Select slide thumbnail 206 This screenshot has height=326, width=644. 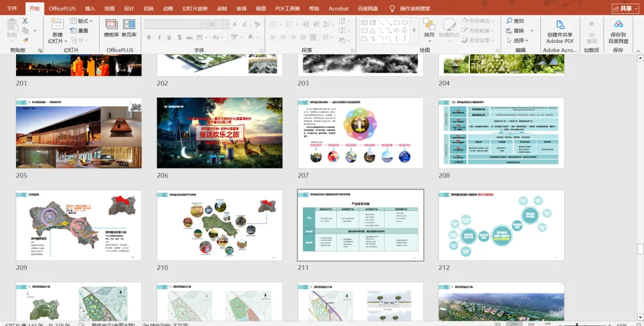pos(219,133)
